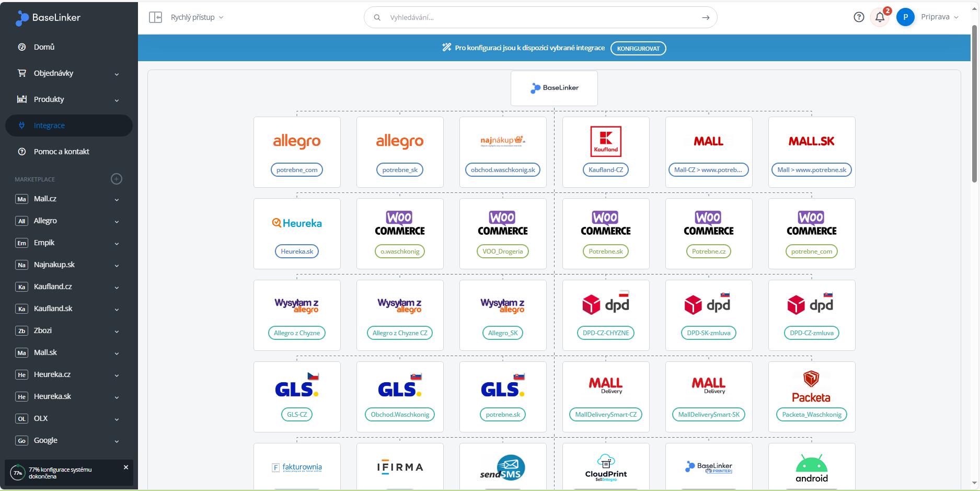
Task: Click the Heureka.sk account label
Action: pyautogui.click(x=297, y=252)
